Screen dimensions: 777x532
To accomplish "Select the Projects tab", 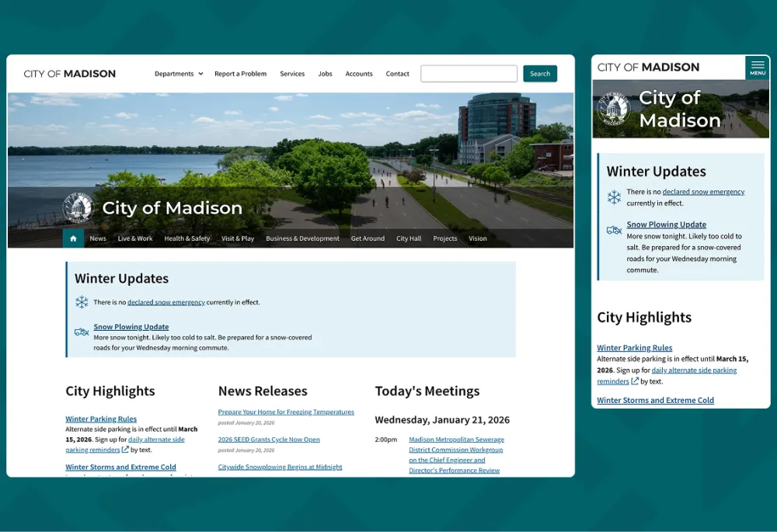I will coord(445,238).
